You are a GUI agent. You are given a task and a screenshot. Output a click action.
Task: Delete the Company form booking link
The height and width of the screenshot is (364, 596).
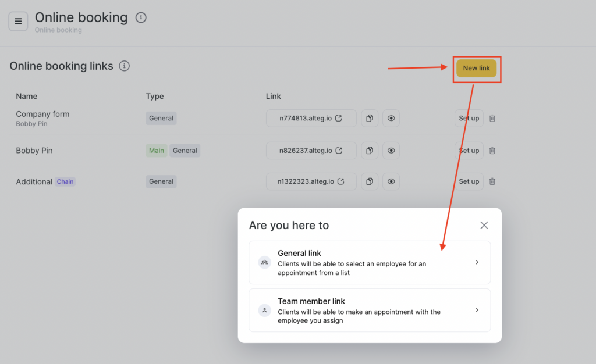[x=492, y=118]
